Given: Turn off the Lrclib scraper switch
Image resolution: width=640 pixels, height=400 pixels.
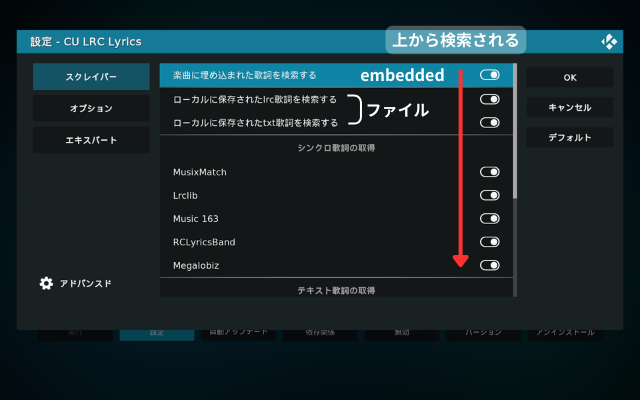Looking at the screenshot, I should pos(489,195).
